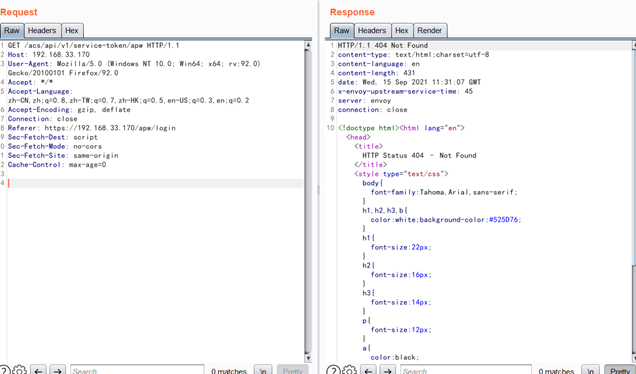Click the Sec-Fetch-Dest header line
The width and height of the screenshot is (636, 374).
pyautogui.click(x=53, y=137)
